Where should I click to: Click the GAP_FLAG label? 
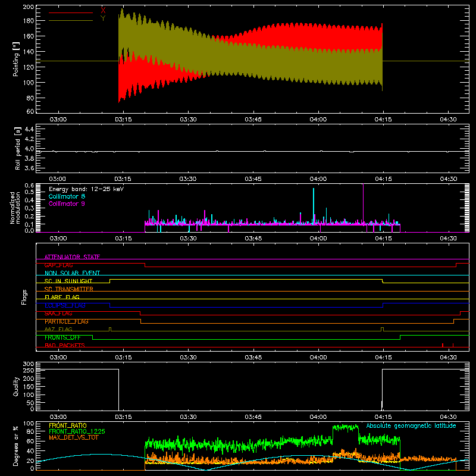[58, 265]
